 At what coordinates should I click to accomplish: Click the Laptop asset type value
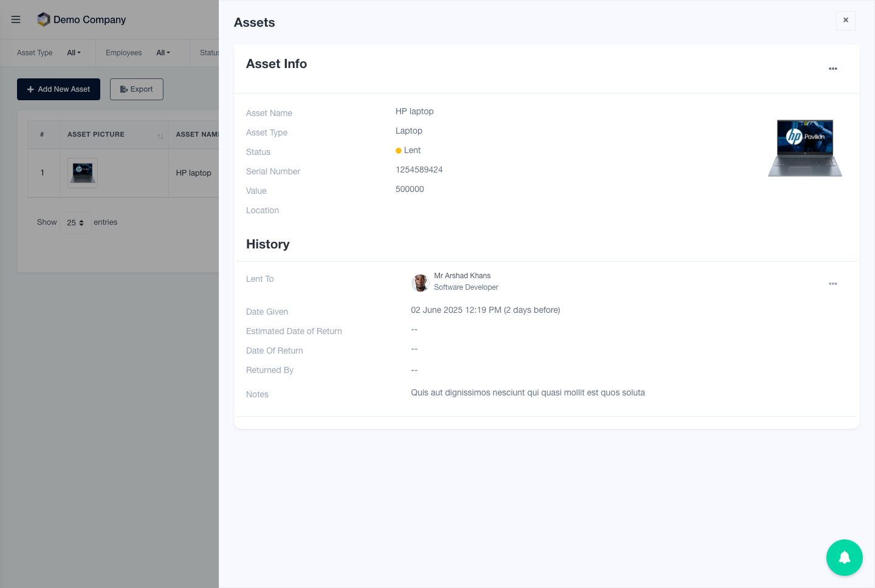tap(409, 131)
